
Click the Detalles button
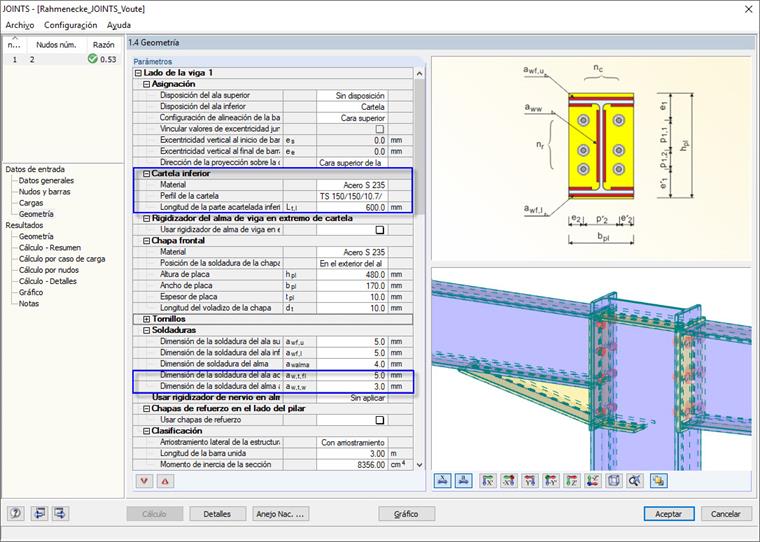tap(217, 514)
